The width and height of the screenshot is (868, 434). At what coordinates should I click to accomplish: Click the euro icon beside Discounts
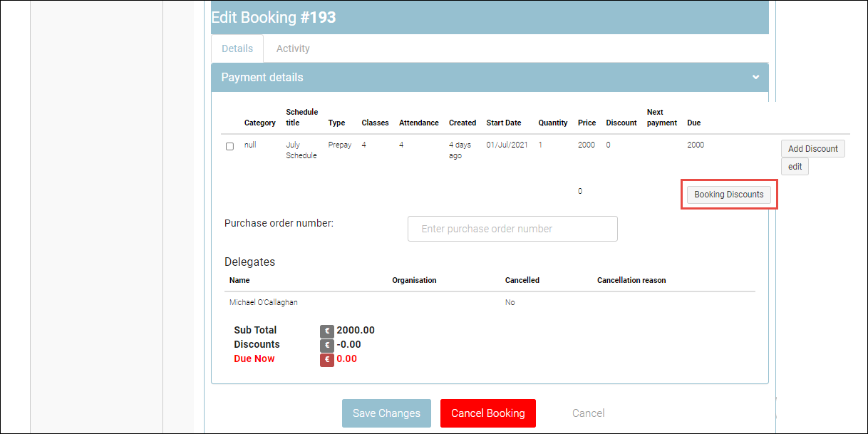coord(326,345)
